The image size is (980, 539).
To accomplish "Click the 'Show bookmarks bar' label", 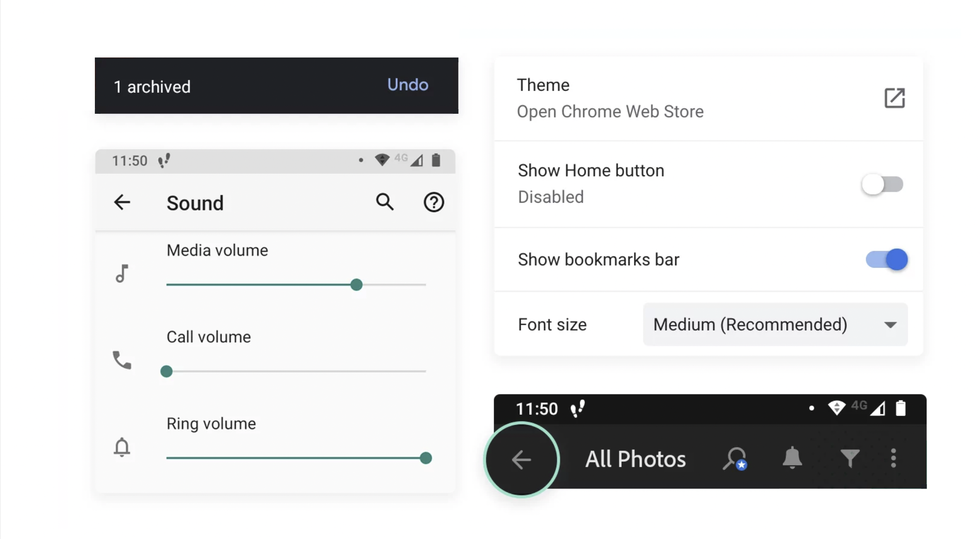I will tap(599, 259).
